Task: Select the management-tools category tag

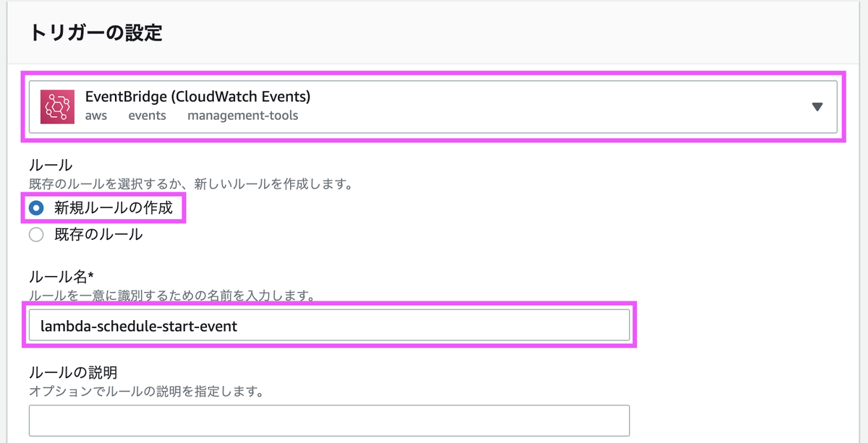Action: (x=242, y=116)
